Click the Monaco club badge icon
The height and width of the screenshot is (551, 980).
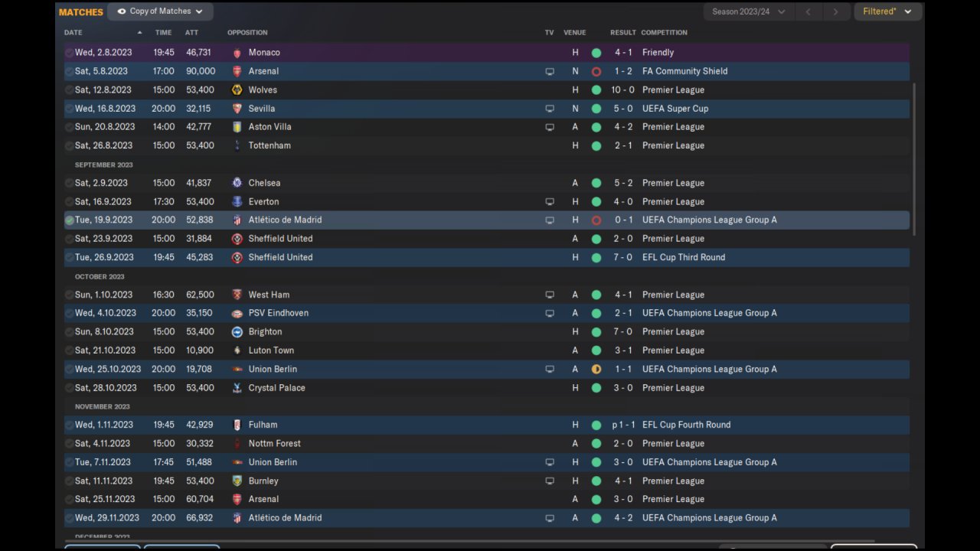point(237,53)
